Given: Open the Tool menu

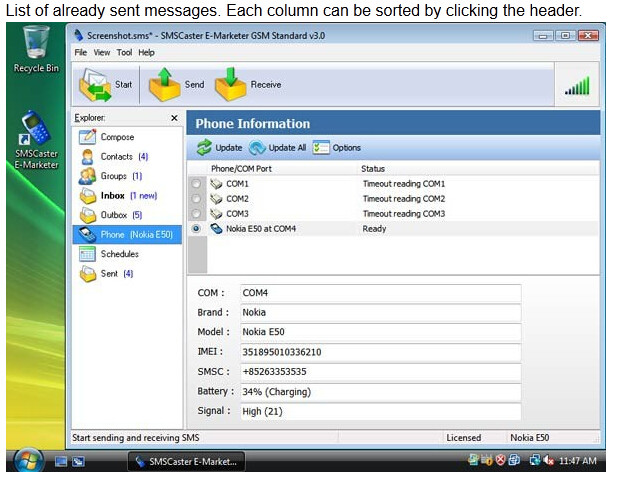Looking at the screenshot, I should pyautogui.click(x=124, y=52).
